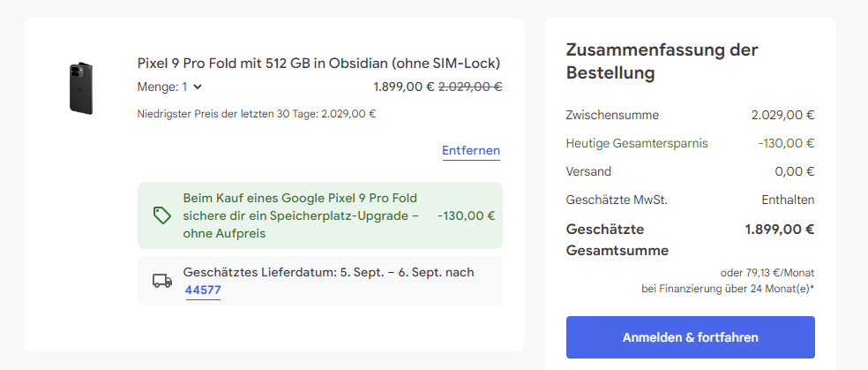The image size is (868, 370).
Task: Open the Pixel 9 Pro Fold product thumbnail
Action: coord(81,88)
